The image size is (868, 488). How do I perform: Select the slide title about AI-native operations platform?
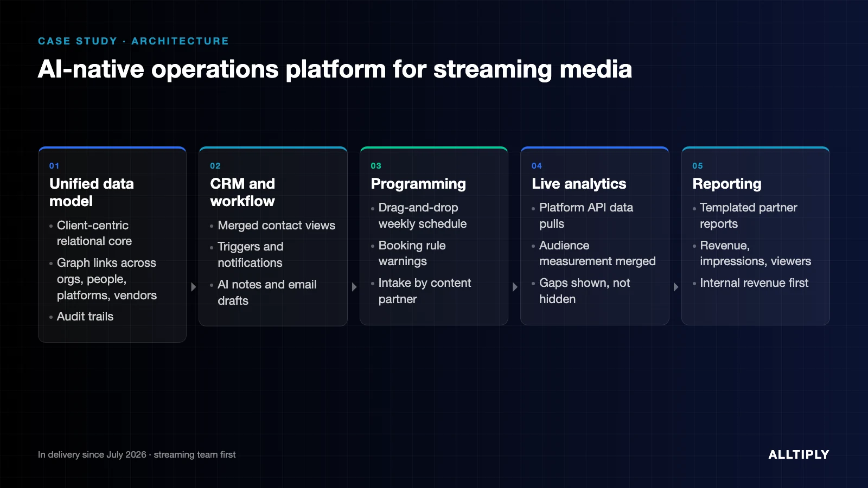[x=335, y=69]
